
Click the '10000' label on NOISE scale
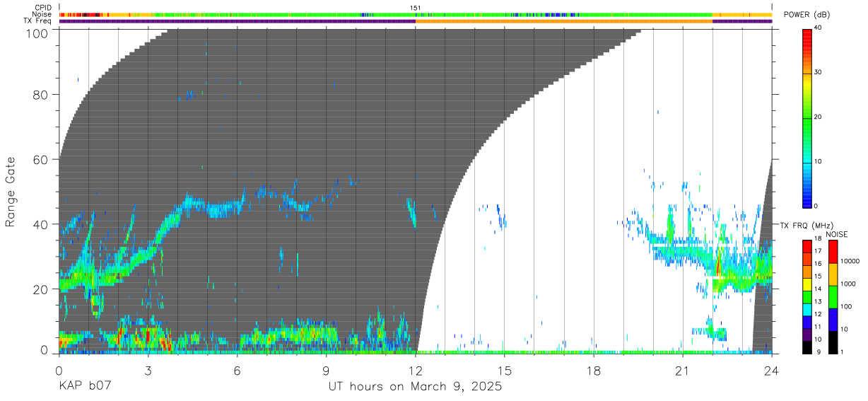pos(849,261)
